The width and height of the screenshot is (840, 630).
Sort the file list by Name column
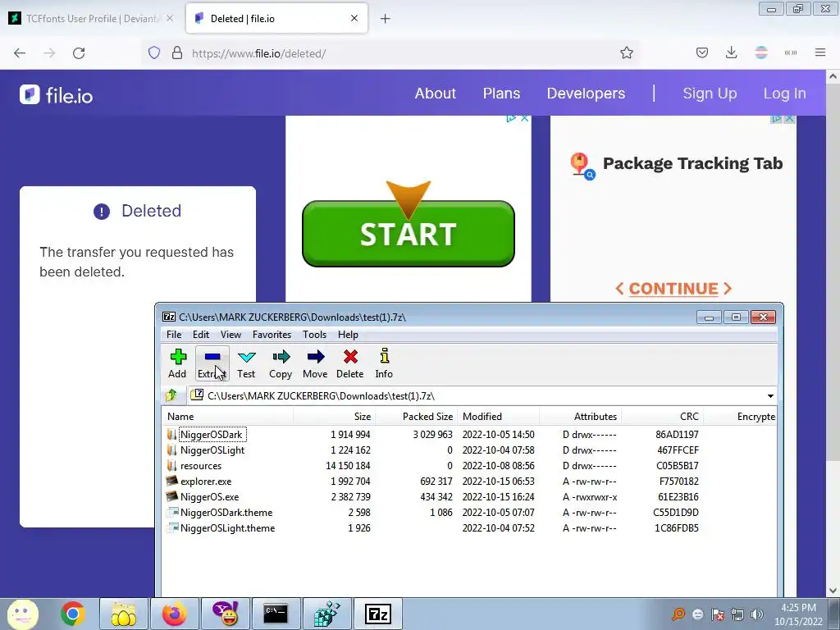pos(228,416)
